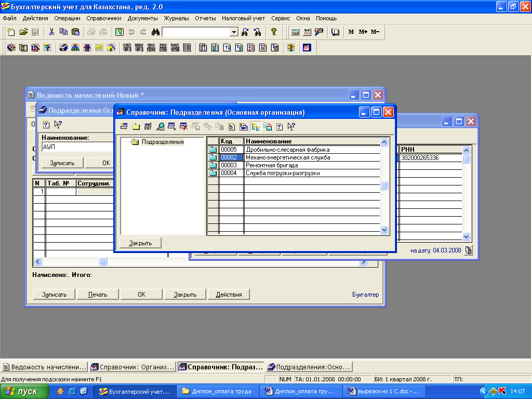Click Закрыть button in Справочник Подразделения window

tap(140, 243)
